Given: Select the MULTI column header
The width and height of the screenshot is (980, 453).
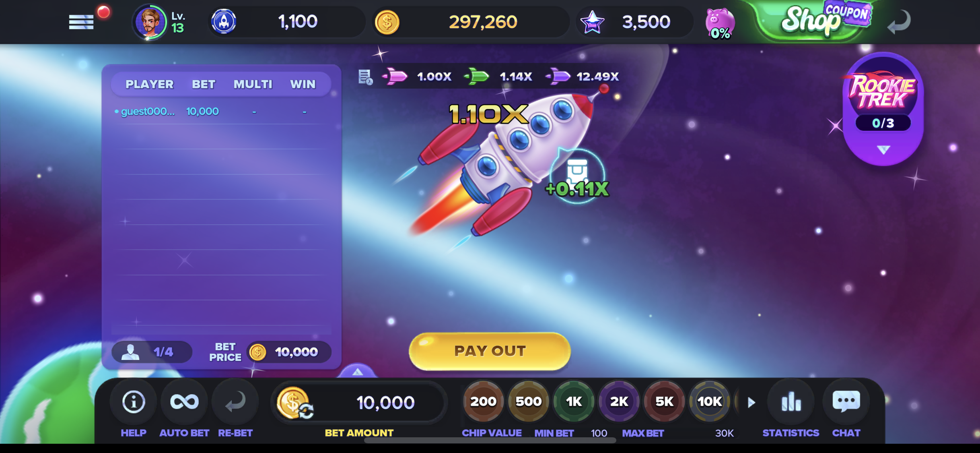Looking at the screenshot, I should [x=253, y=84].
